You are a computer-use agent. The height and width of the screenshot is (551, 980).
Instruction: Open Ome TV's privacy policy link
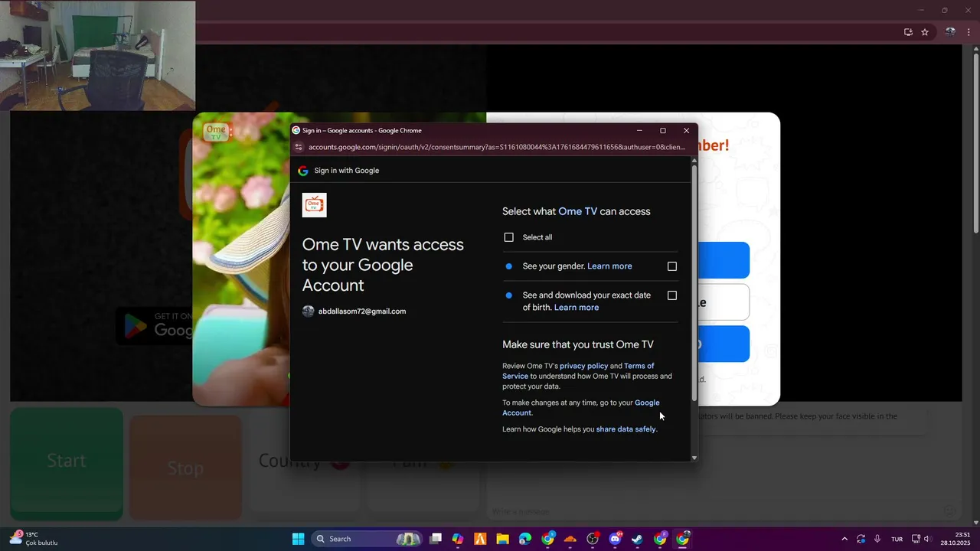583,366
